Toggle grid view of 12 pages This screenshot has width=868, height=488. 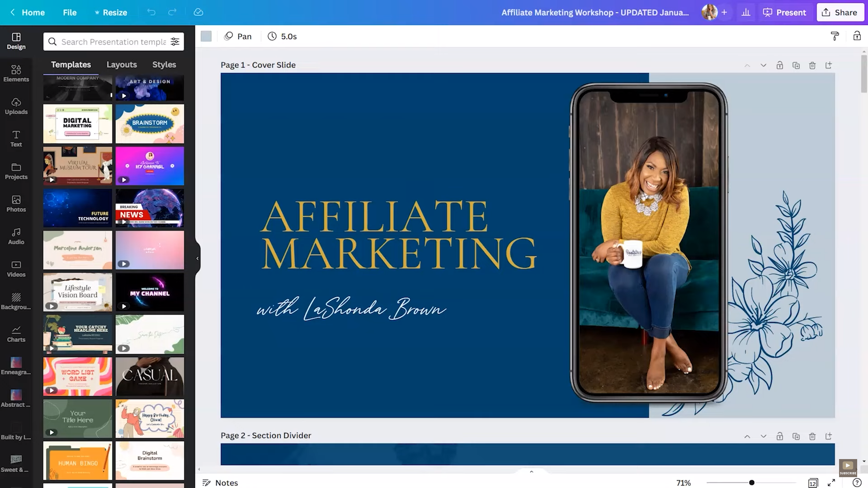[x=813, y=483]
